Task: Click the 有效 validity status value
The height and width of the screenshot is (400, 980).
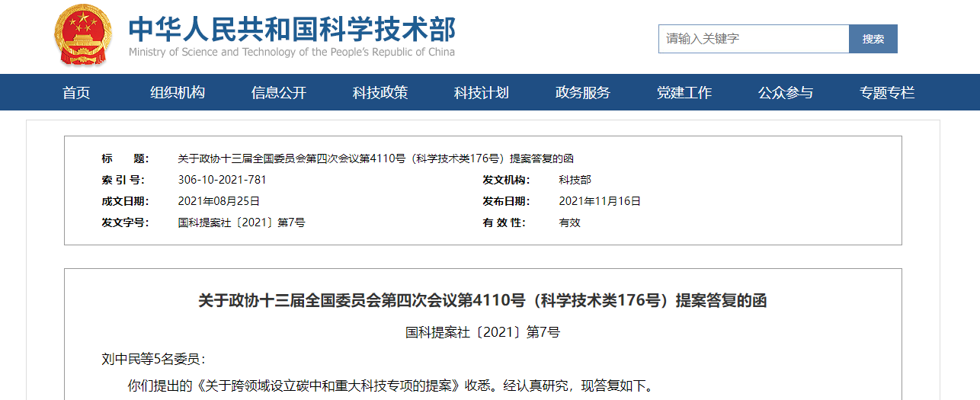Action: coord(569,222)
